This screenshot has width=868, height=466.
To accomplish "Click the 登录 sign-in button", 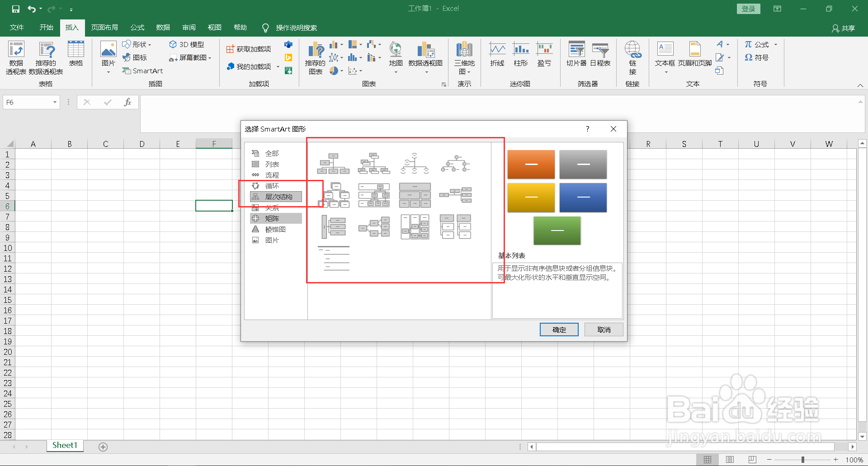I will 749,9.
